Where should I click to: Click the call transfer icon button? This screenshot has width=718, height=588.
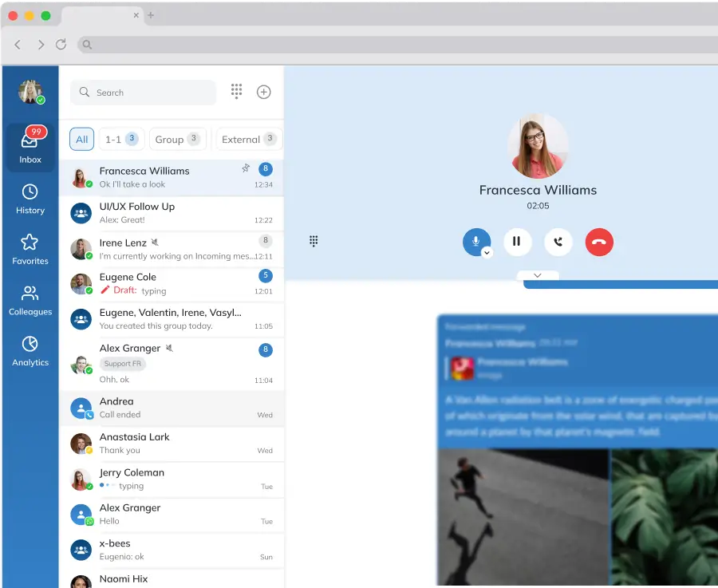tap(558, 242)
